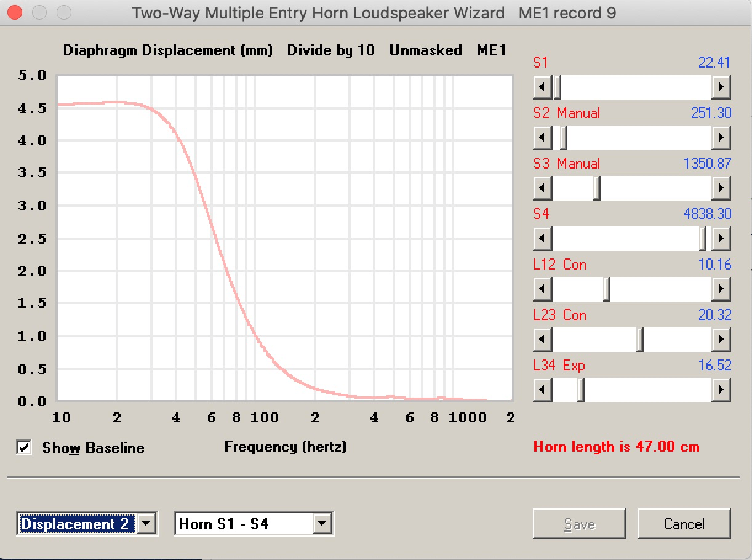Click the S1 slider thumb
The height and width of the screenshot is (560, 752).
pyautogui.click(x=558, y=87)
